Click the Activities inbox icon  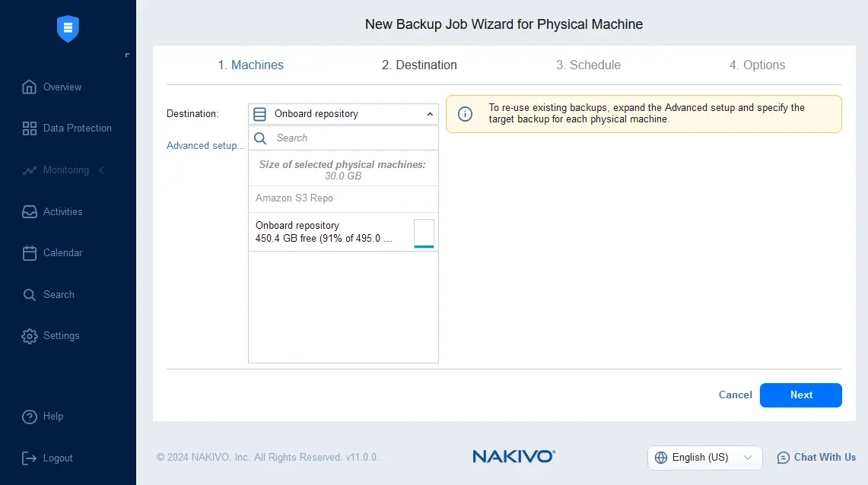tap(30, 212)
